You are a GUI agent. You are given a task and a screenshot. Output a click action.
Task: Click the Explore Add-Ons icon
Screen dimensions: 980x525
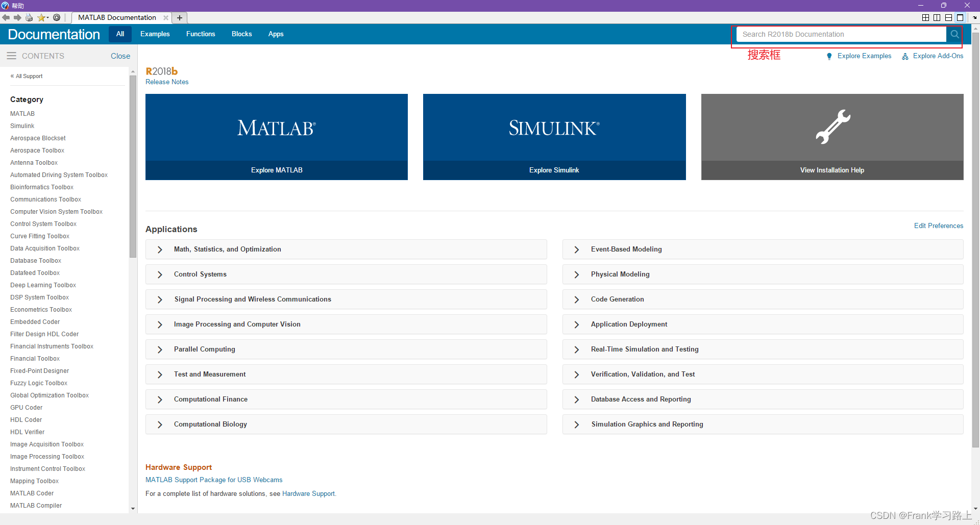coord(905,56)
